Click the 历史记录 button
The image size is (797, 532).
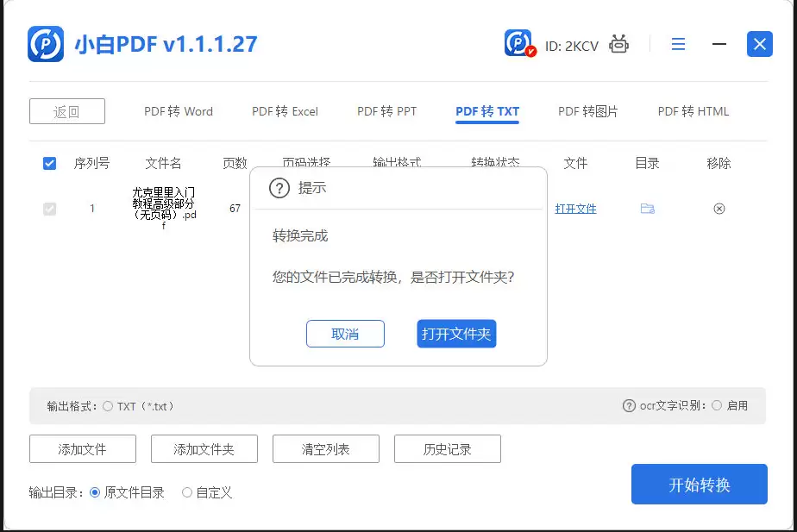tap(447, 448)
